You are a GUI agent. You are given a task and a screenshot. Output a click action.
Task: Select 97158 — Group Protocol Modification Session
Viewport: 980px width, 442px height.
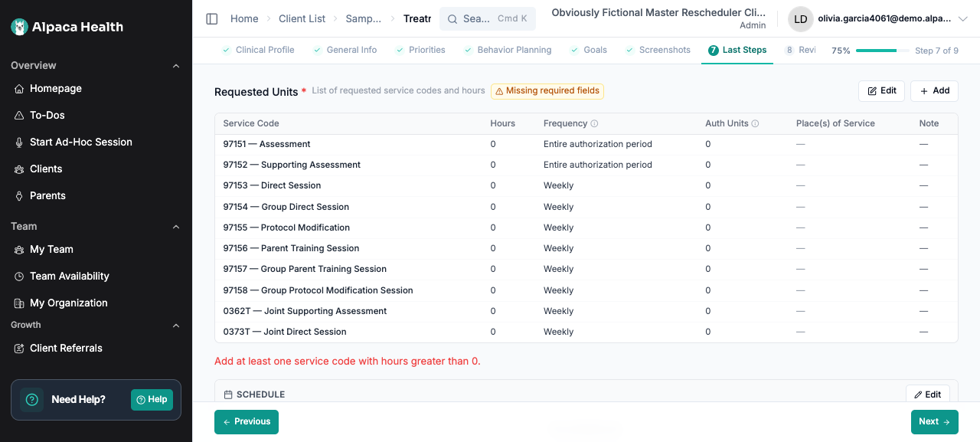click(586, 290)
